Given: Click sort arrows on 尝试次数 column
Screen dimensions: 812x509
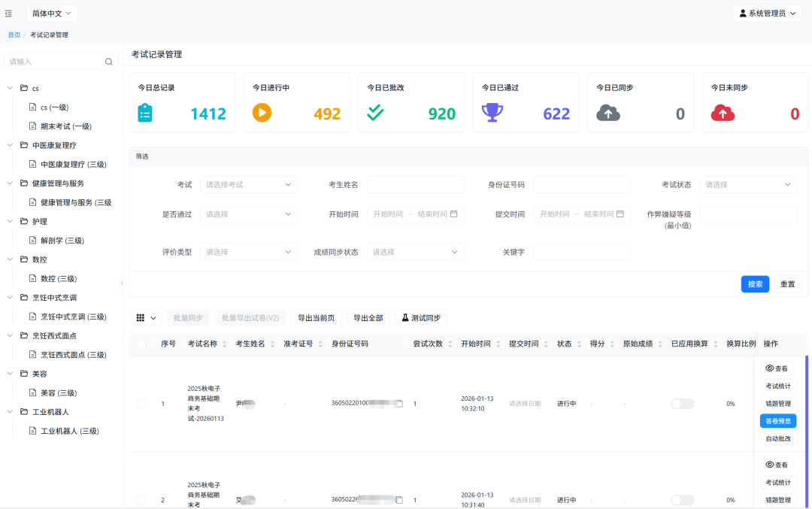Looking at the screenshot, I should click(450, 344).
